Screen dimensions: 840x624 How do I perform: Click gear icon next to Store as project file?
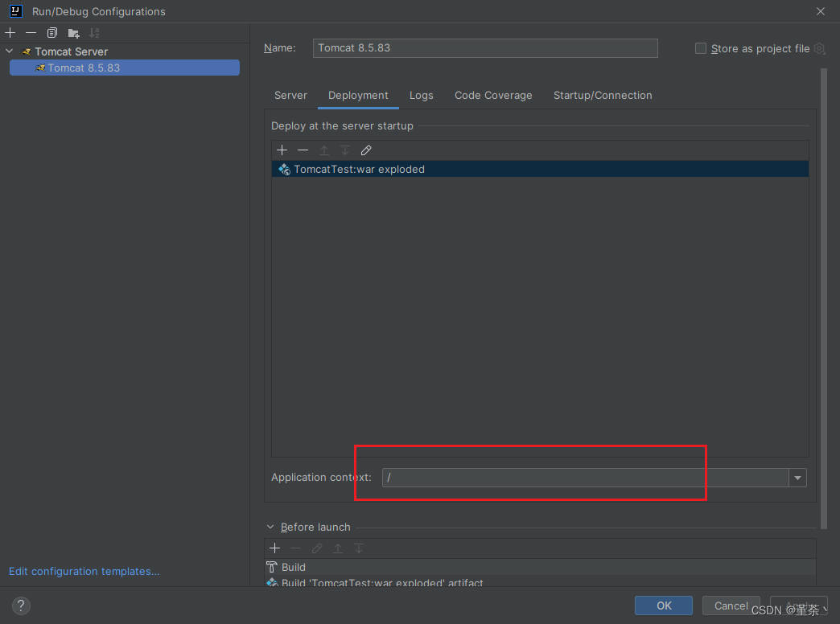pos(819,49)
